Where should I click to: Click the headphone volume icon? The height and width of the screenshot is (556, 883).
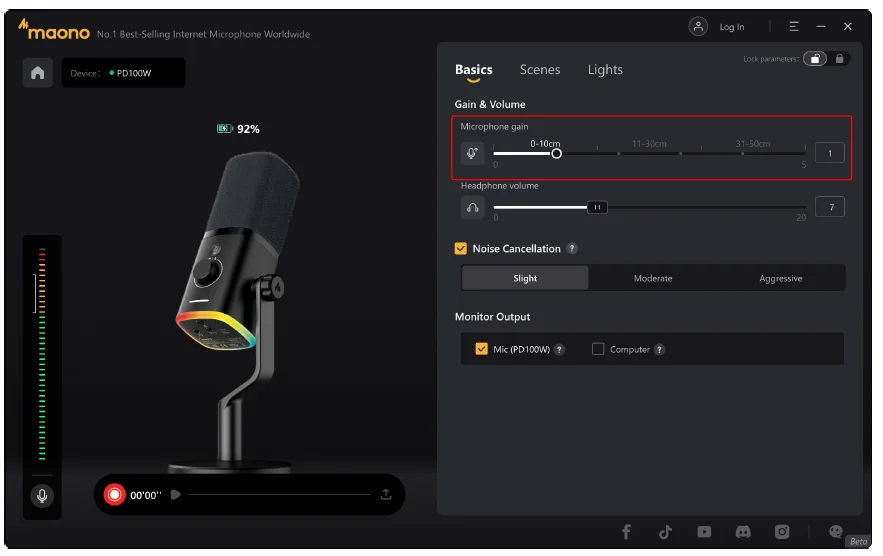[x=472, y=207]
